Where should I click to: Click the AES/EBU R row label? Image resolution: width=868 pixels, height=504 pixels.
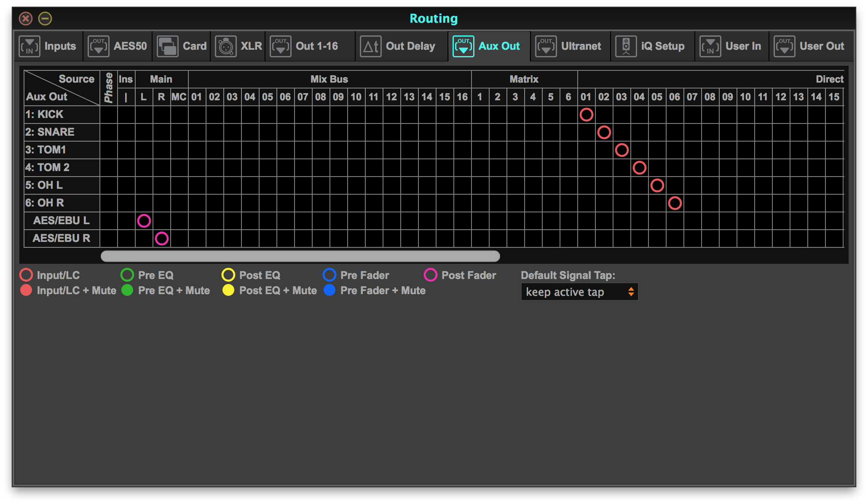tap(62, 239)
